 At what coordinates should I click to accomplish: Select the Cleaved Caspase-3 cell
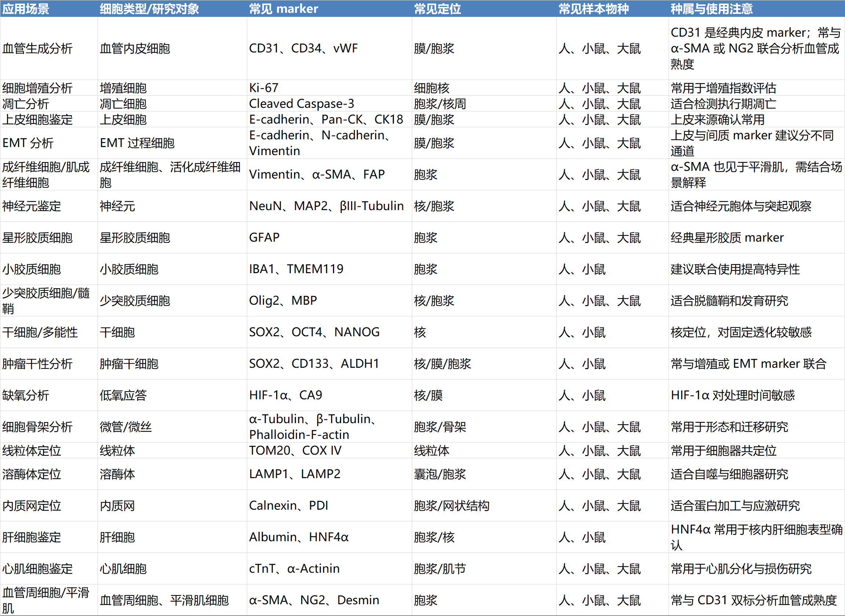tap(301, 104)
